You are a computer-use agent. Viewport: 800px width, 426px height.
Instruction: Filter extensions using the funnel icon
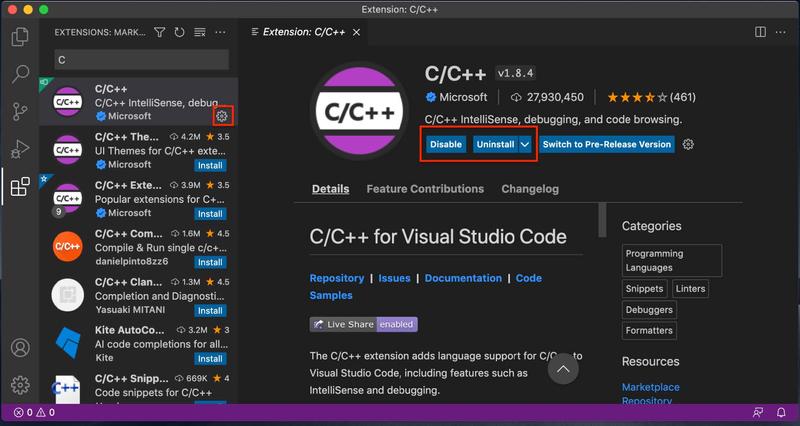click(x=160, y=33)
